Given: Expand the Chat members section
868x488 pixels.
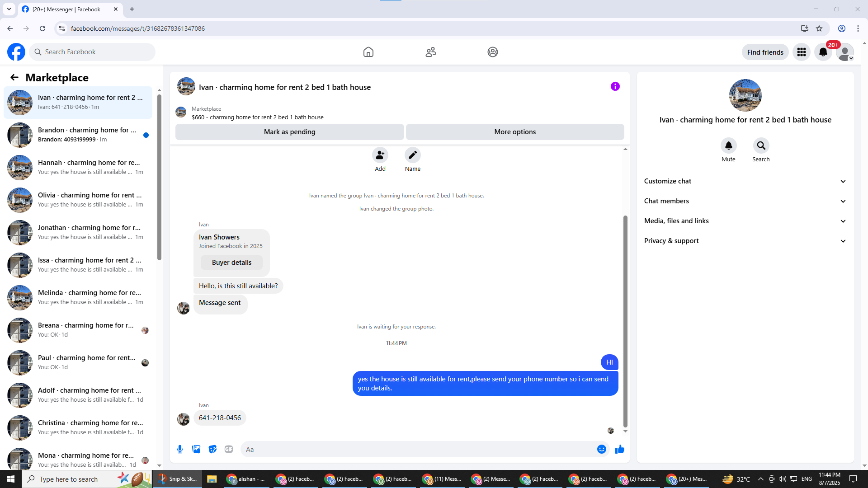Looking at the screenshot, I should pyautogui.click(x=745, y=201).
